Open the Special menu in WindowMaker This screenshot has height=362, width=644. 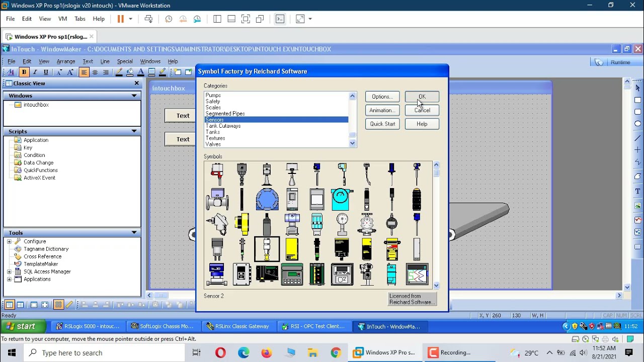125,61
